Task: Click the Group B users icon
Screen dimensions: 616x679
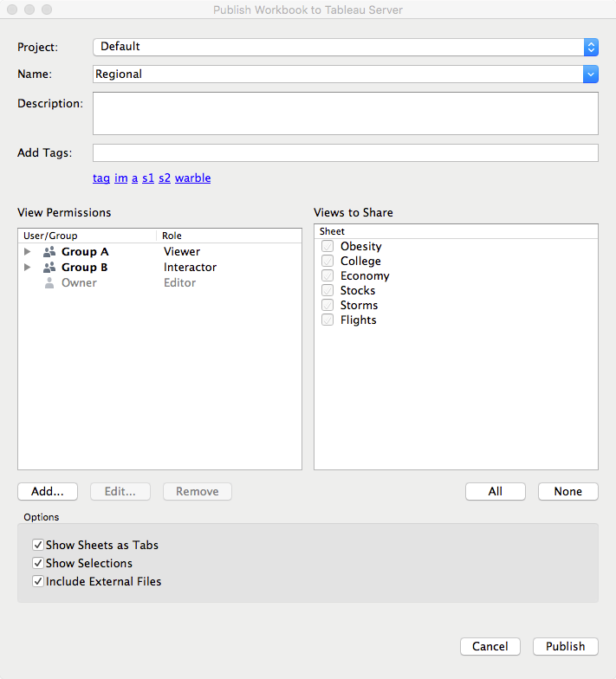Action: click(x=49, y=268)
